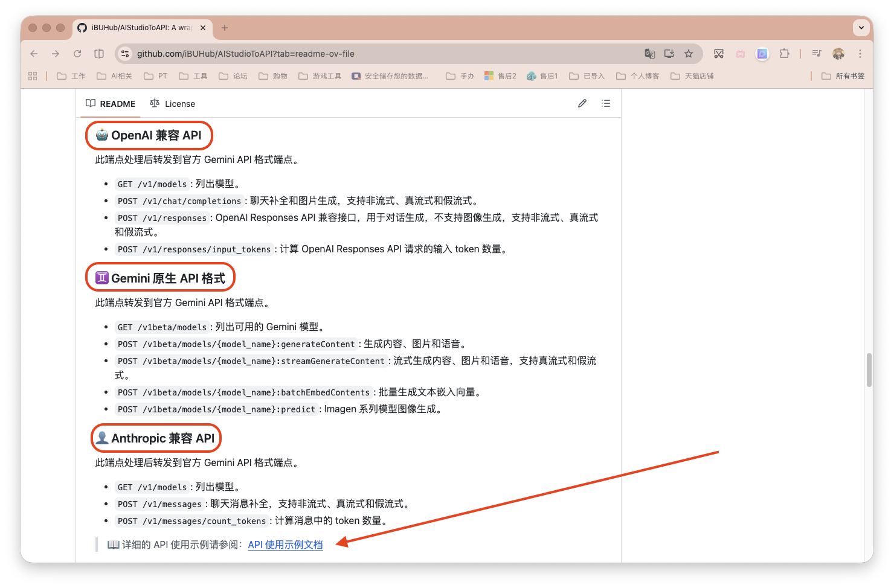
Task: Open the 工作 bookmarks folder
Action: click(71, 75)
